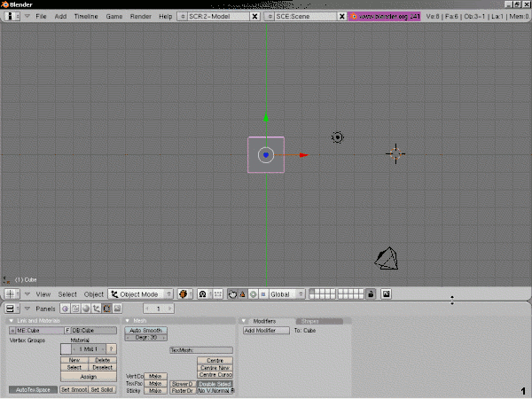The height and width of the screenshot is (399, 532).
Task: Toggle the AutoTexSpace button
Action: coord(33,389)
